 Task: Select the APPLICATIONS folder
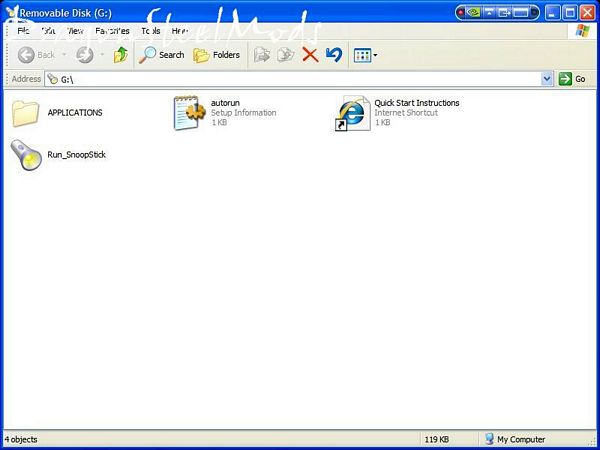25,113
